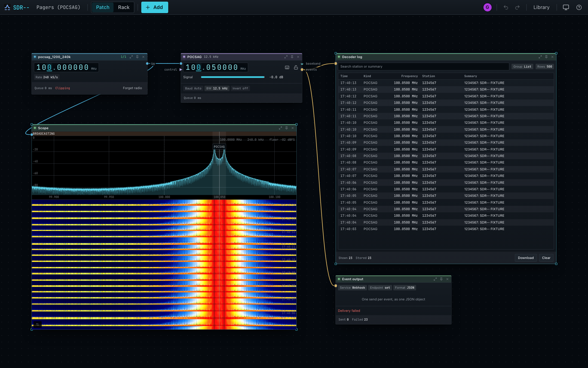Image resolution: width=588 pixels, height=368 pixels.
Task: Click the undo arrow icon
Action: (x=506, y=7)
